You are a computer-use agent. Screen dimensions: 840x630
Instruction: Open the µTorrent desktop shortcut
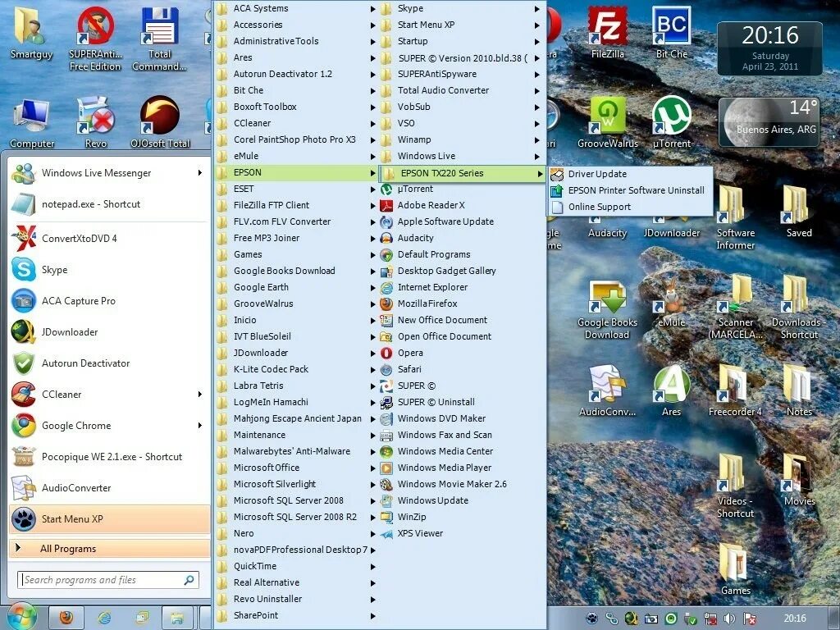point(671,122)
